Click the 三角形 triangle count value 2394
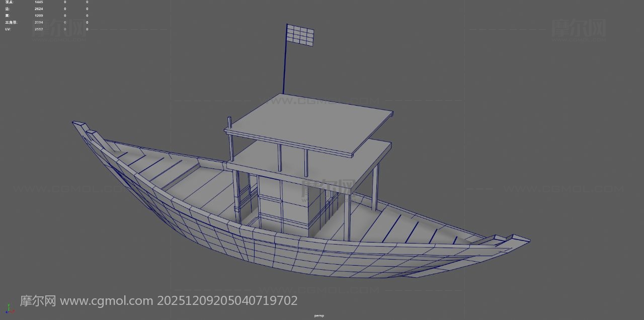 coord(39,23)
